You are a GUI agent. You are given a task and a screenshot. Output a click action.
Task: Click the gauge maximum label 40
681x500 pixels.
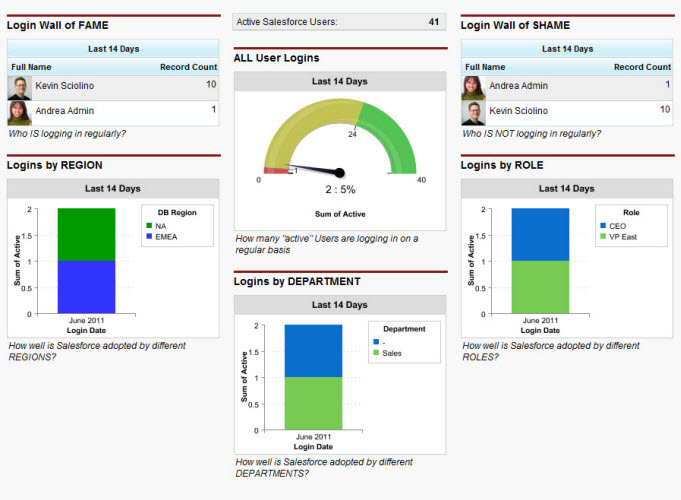tap(421, 180)
